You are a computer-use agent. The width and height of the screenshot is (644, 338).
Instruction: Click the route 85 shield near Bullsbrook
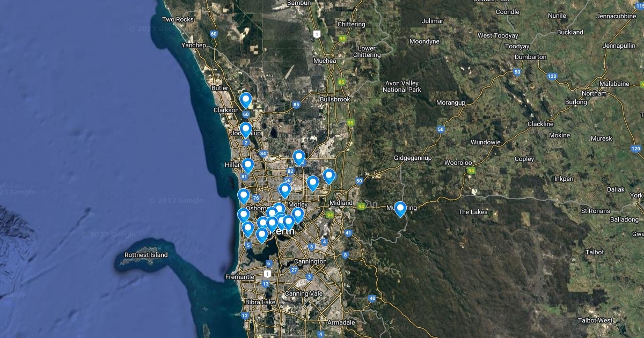coord(296,105)
